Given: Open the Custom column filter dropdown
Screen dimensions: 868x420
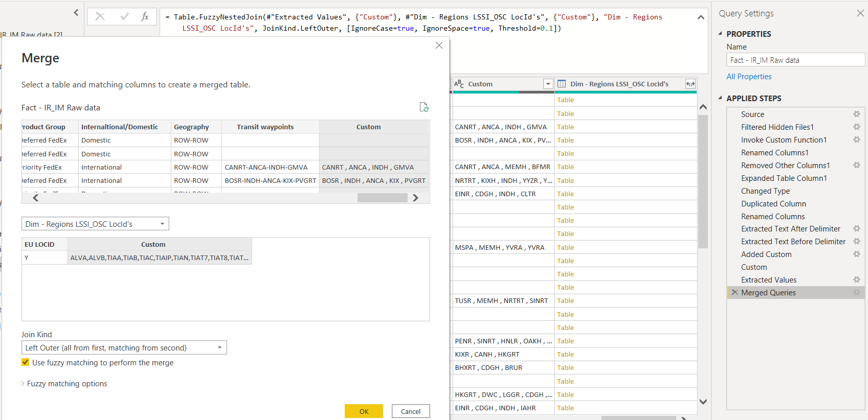Looking at the screenshot, I should pos(548,84).
